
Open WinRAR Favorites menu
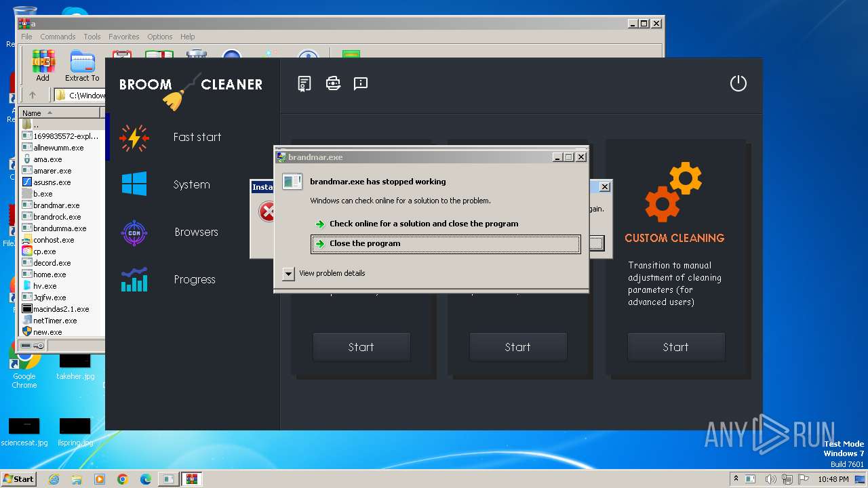click(124, 37)
